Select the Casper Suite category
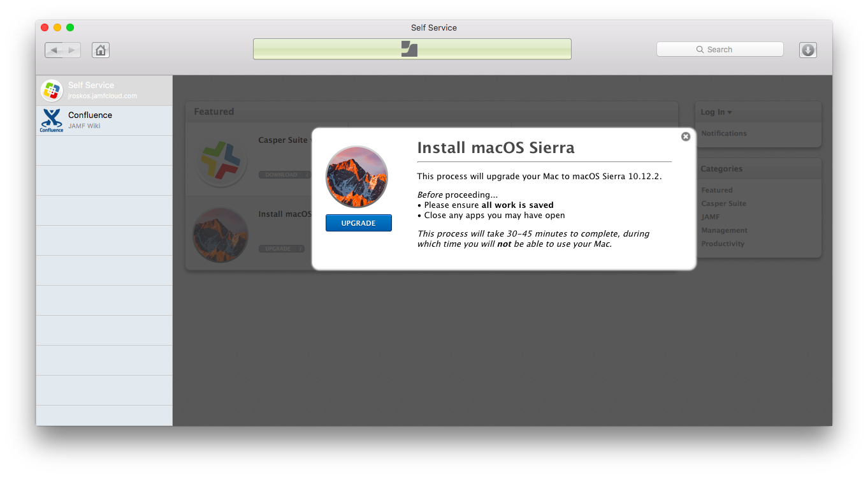This screenshot has width=868, height=477. click(723, 203)
